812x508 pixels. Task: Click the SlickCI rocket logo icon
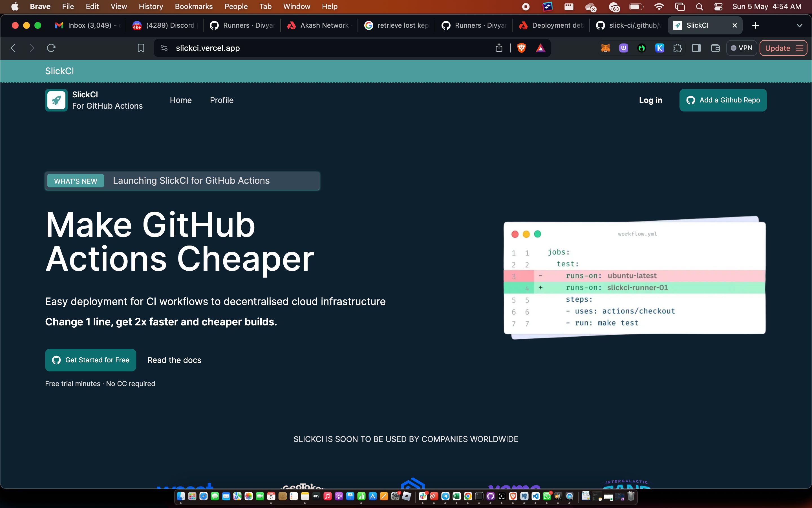[56, 100]
